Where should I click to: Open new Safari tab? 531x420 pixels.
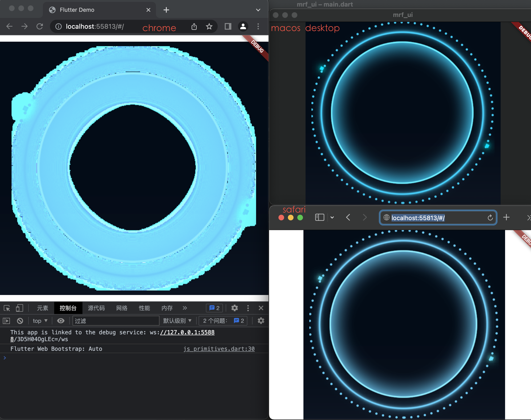pos(506,217)
